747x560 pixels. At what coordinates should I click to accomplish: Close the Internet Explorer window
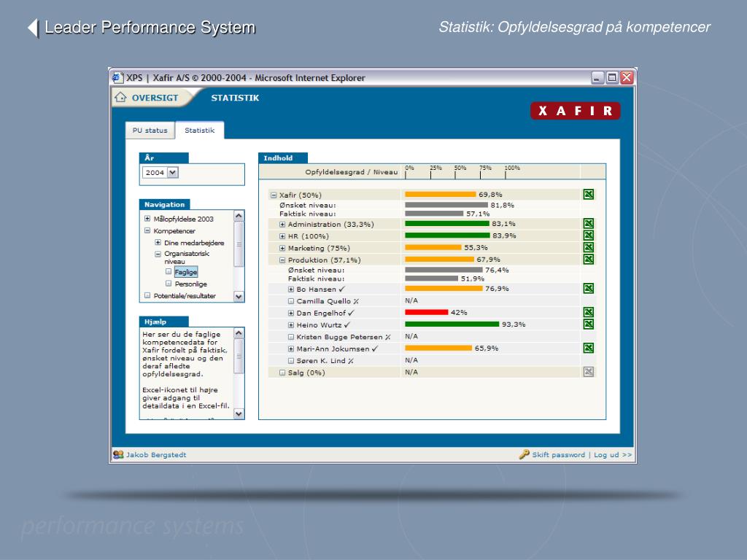tap(627, 77)
